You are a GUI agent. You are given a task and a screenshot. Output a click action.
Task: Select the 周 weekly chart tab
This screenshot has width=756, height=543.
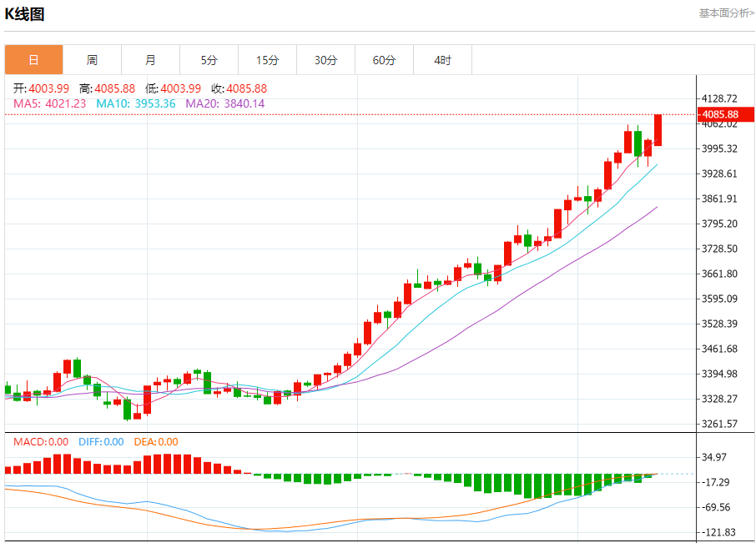[92, 60]
